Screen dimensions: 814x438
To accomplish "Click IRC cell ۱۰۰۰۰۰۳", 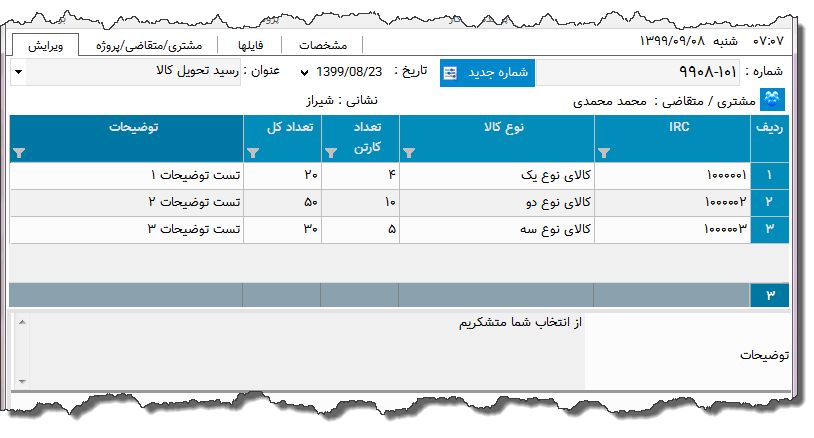I will point(672,229).
